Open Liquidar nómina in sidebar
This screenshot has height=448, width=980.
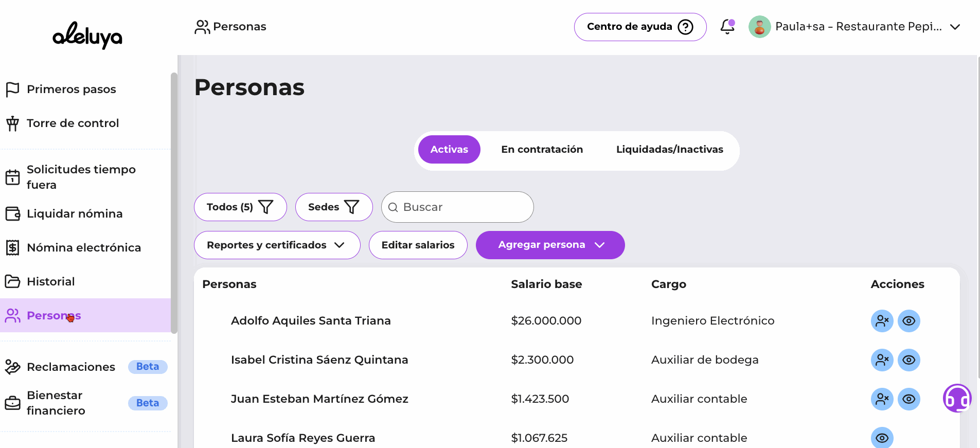[x=75, y=213]
